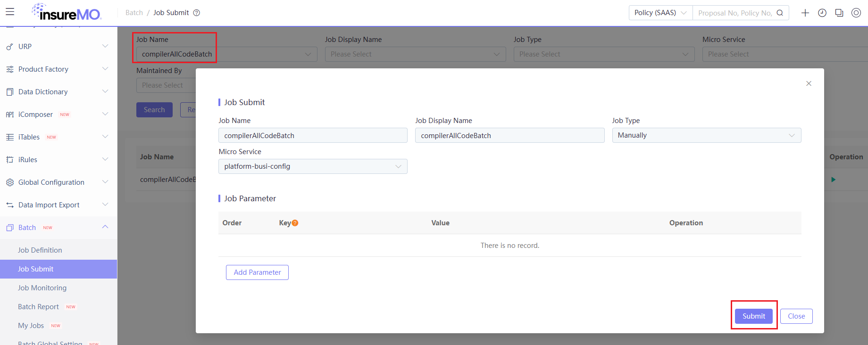Image resolution: width=868 pixels, height=345 pixels.
Task: Click the Submit button
Action: click(x=754, y=316)
